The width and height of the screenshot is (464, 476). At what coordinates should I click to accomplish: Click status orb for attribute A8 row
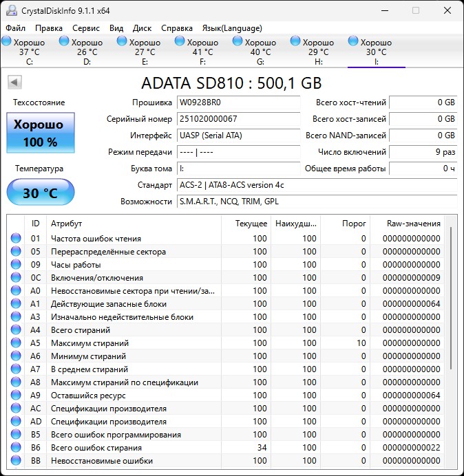[16, 382]
